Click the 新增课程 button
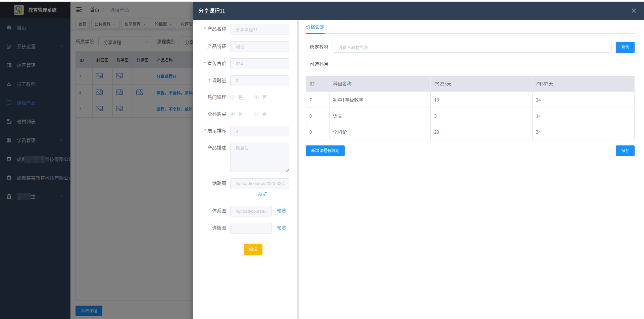Image resolution: width=644 pixels, height=319 pixels. [x=89, y=311]
